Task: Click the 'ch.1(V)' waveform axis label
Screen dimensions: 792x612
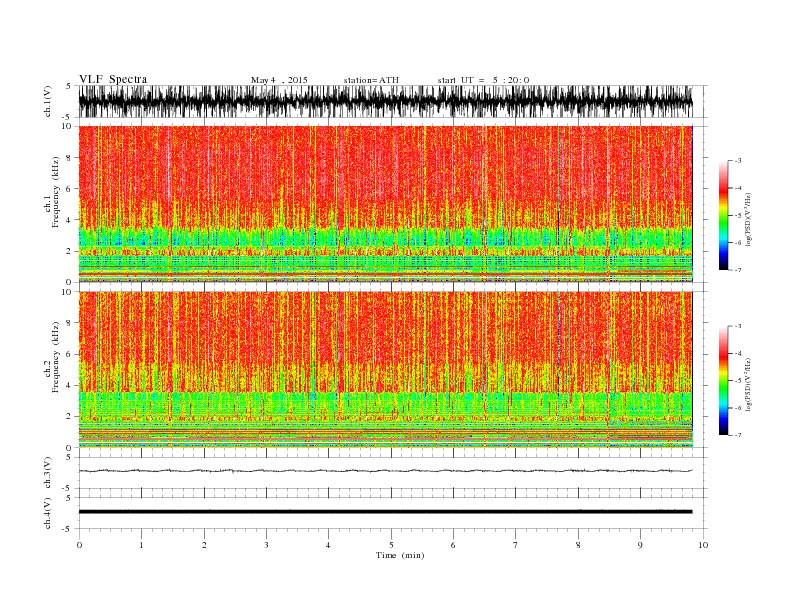Action: (x=48, y=101)
